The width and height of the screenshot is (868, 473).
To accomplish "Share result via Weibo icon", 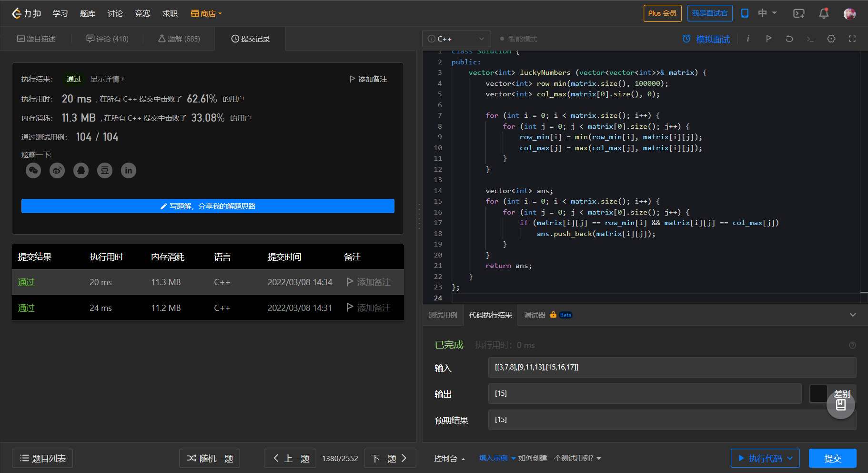I will tap(57, 170).
